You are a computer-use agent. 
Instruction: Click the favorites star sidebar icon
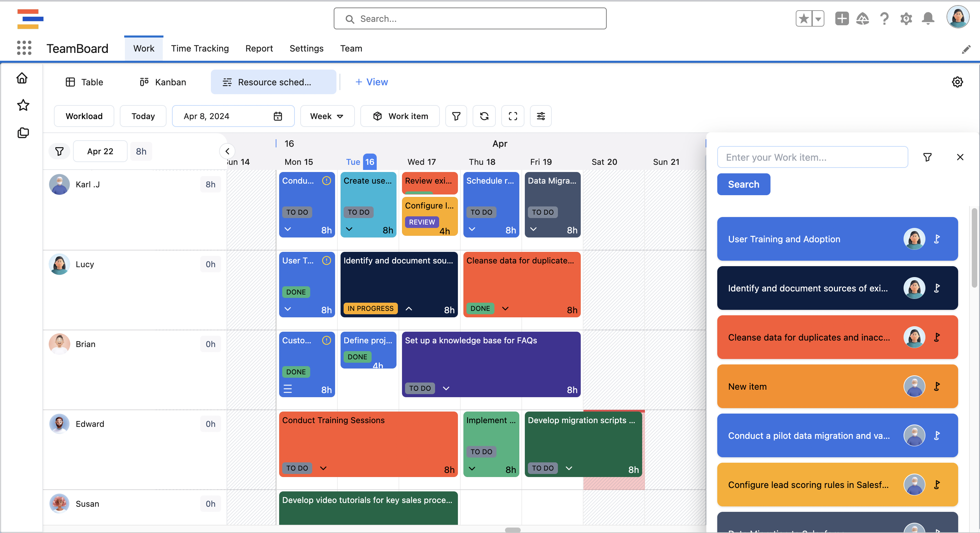click(x=23, y=105)
